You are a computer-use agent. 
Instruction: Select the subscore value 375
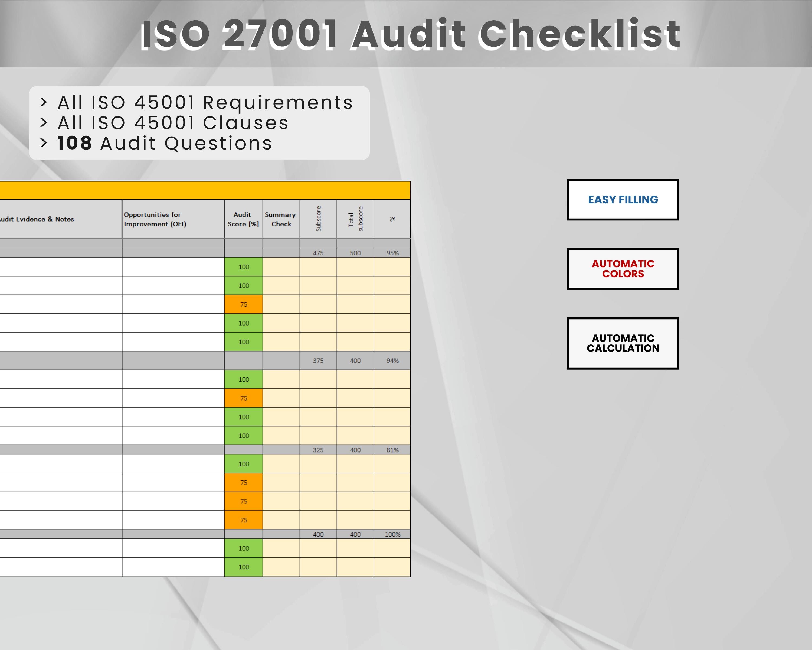tap(318, 360)
